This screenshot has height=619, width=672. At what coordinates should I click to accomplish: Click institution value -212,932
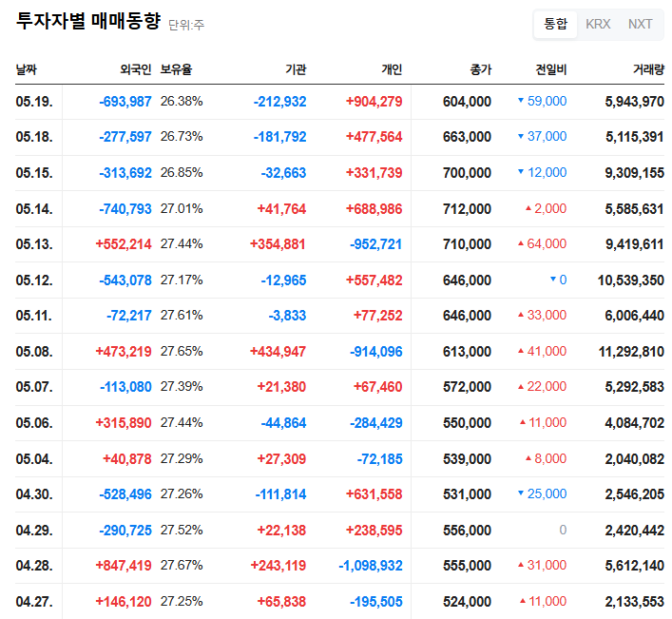pos(279,102)
